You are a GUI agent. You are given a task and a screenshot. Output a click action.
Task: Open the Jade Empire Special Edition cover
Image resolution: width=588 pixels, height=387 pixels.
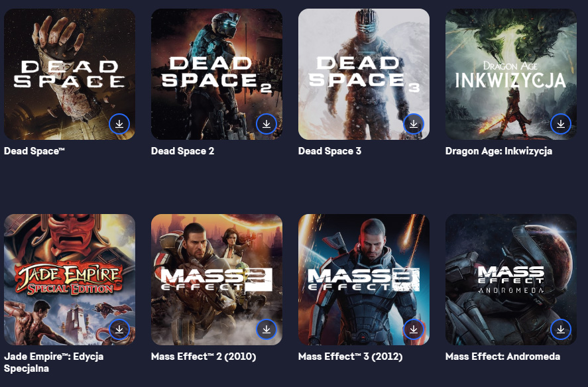tap(70, 280)
